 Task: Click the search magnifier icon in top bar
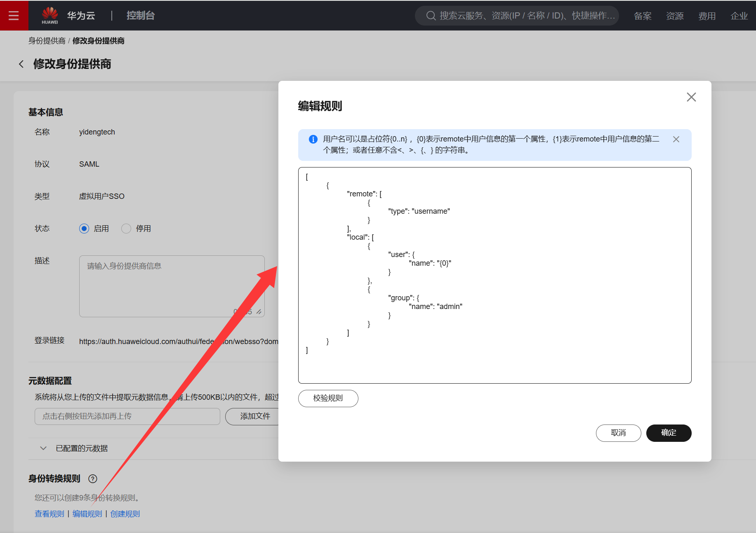(431, 16)
